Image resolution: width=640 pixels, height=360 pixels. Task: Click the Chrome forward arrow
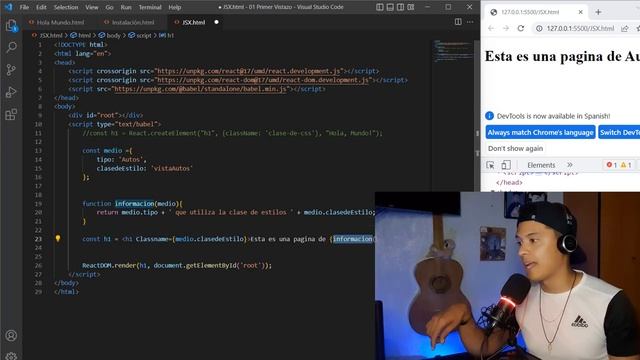point(506,28)
